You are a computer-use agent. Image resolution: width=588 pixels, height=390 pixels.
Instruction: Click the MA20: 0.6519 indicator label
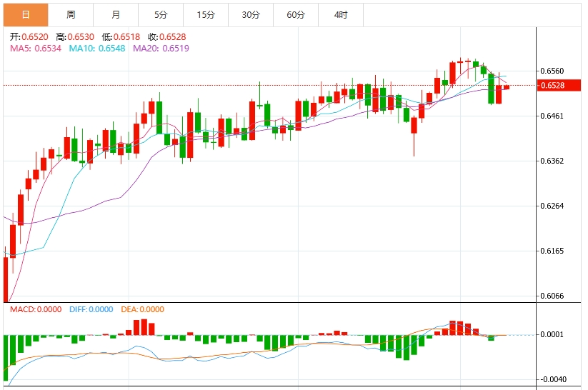[x=161, y=49]
